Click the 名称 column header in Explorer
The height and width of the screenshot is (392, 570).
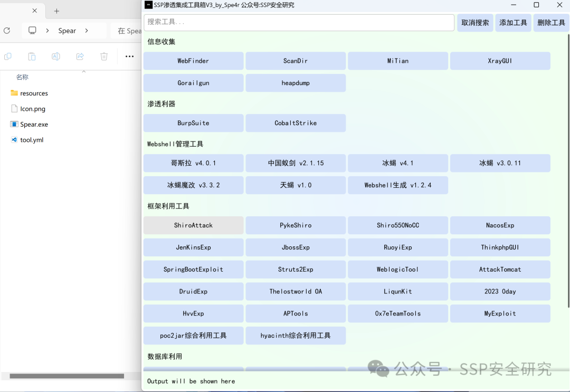[x=22, y=77]
